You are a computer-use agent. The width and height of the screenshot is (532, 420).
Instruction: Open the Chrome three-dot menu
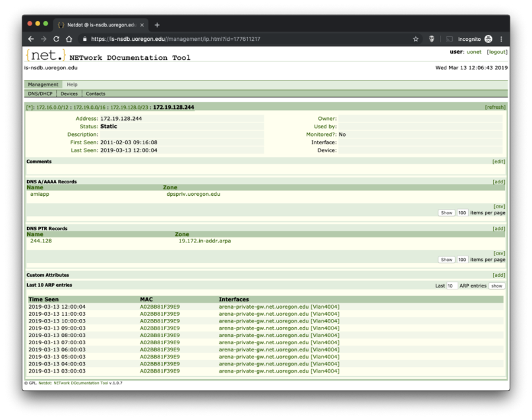point(501,39)
